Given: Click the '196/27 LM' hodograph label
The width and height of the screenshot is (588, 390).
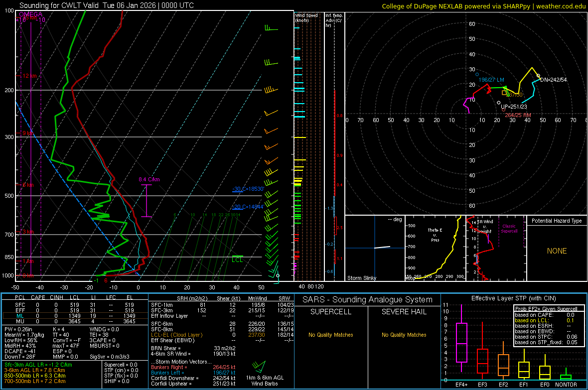Looking at the screenshot, I should (492, 80).
